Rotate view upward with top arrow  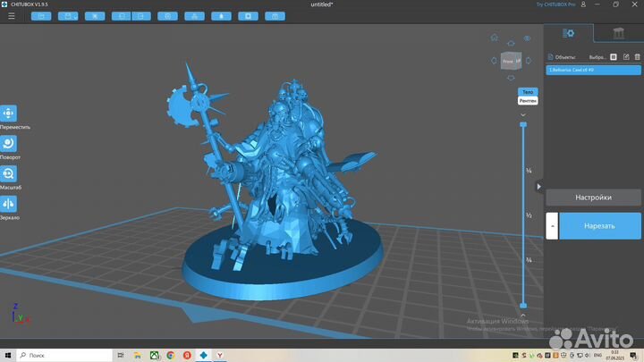(x=511, y=43)
